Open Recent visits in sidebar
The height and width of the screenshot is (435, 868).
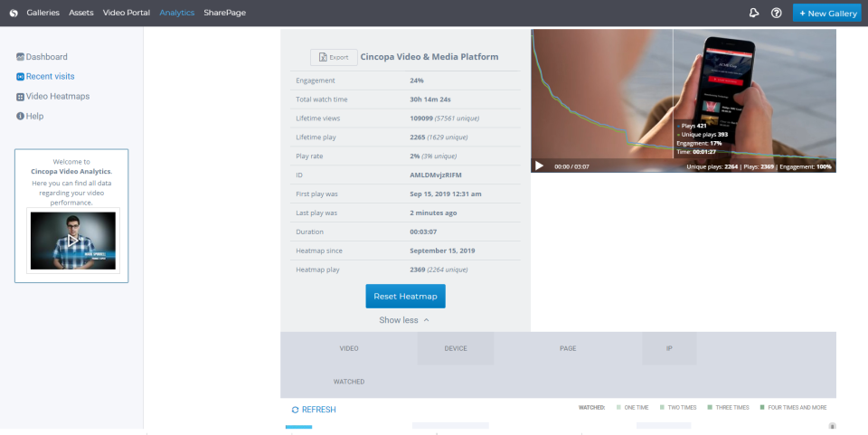click(50, 76)
